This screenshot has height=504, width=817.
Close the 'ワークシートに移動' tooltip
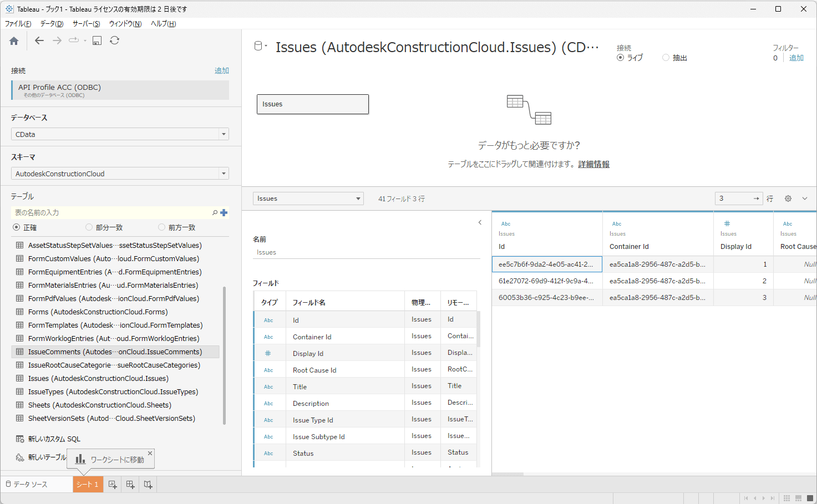(150, 453)
